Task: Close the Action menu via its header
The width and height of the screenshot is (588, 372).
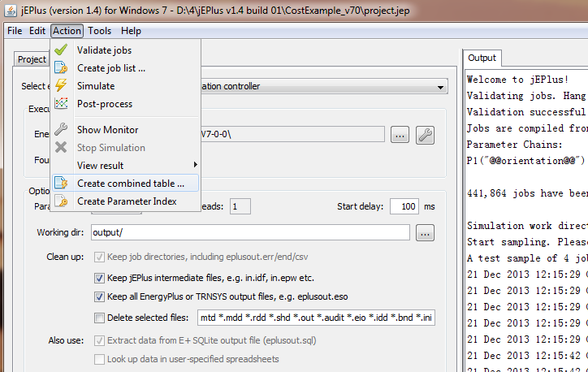Action: coord(67,31)
